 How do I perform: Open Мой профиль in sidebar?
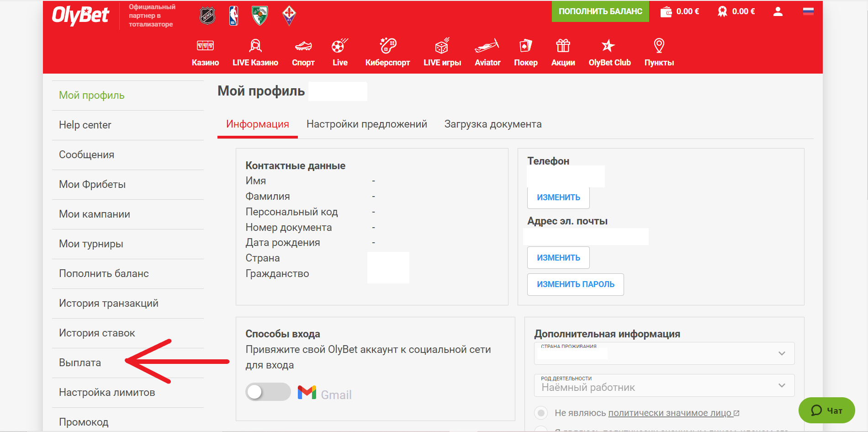(128, 96)
